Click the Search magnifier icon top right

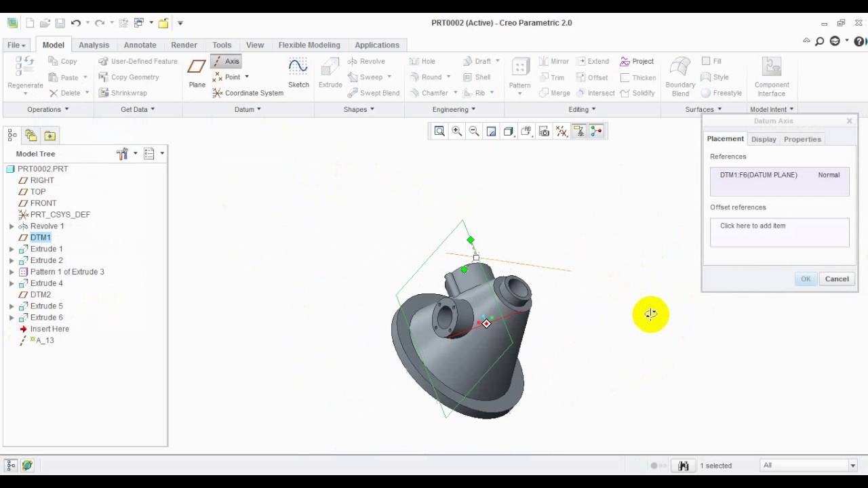820,41
